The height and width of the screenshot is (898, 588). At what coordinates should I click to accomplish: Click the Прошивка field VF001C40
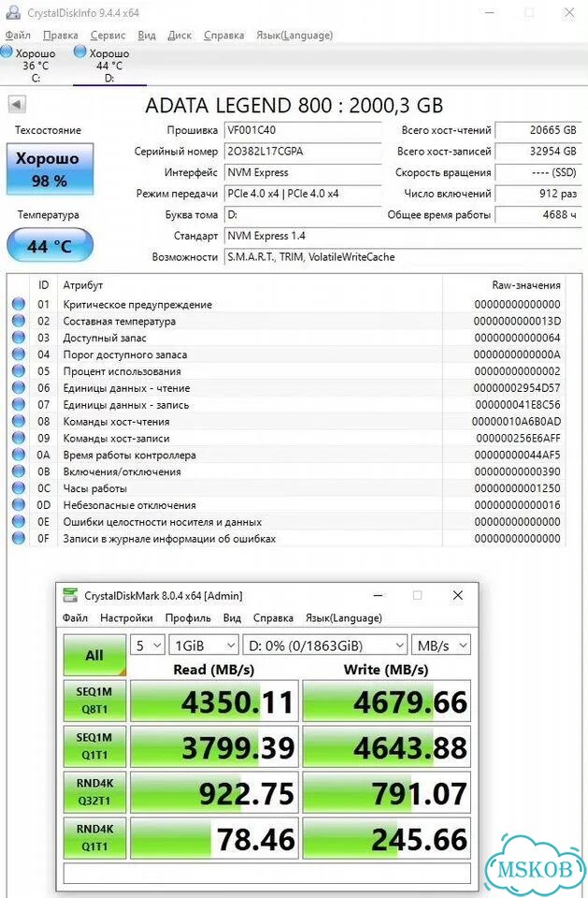point(303,130)
